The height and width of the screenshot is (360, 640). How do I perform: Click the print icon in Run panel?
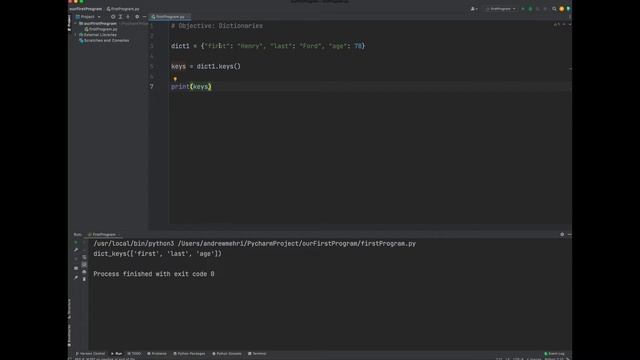tap(84, 272)
